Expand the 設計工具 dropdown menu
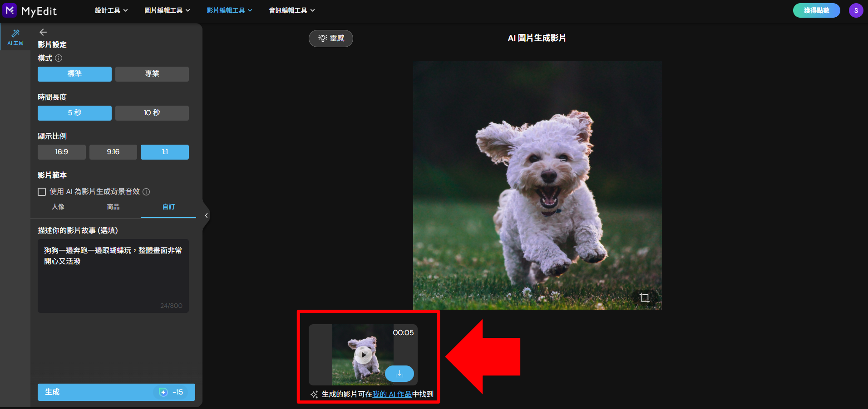 (x=111, y=10)
